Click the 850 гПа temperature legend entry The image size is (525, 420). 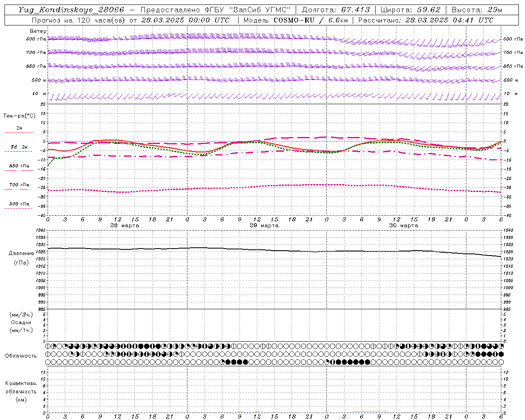click(x=19, y=166)
